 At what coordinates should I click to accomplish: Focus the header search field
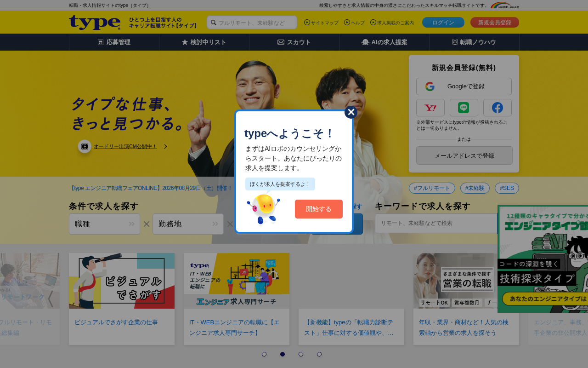click(x=252, y=23)
